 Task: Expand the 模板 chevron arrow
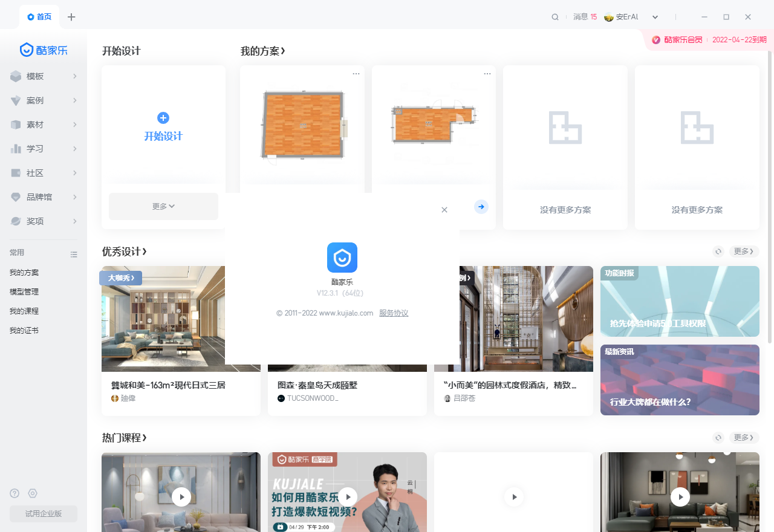[x=74, y=76]
